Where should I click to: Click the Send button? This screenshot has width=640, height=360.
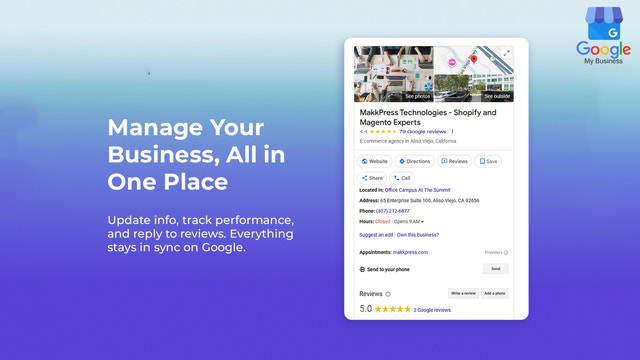tap(496, 269)
